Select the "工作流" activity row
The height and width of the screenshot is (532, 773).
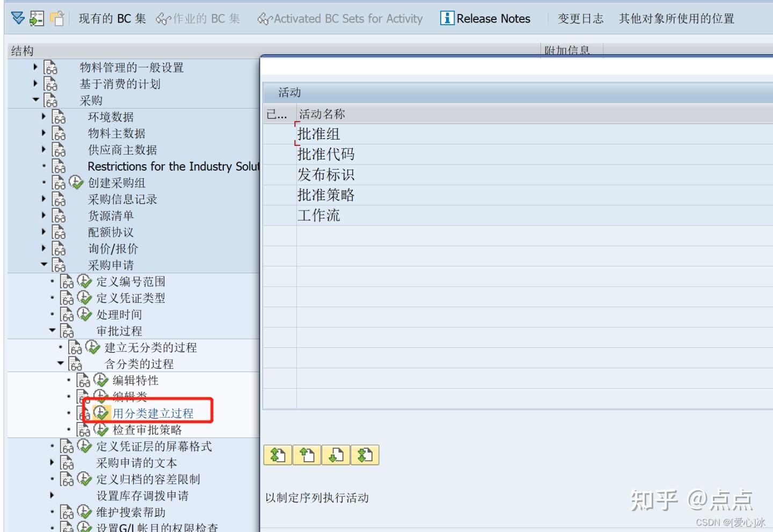319,215
